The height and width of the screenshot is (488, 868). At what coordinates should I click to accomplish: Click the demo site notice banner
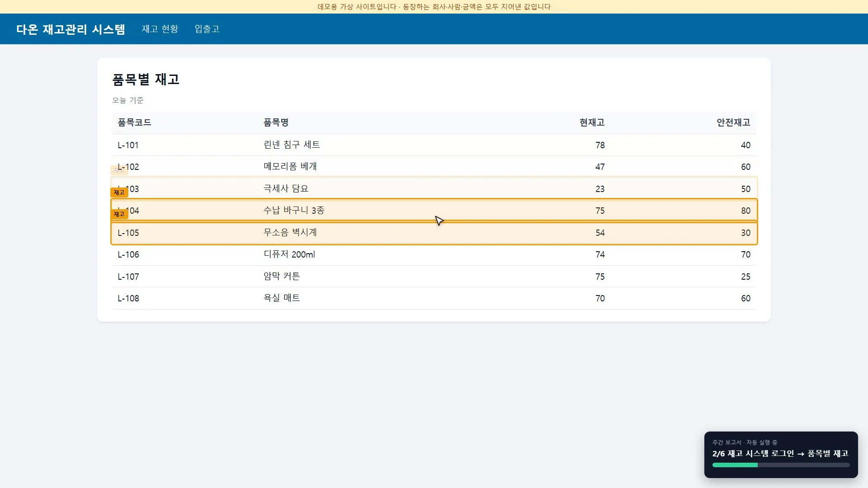click(x=434, y=7)
